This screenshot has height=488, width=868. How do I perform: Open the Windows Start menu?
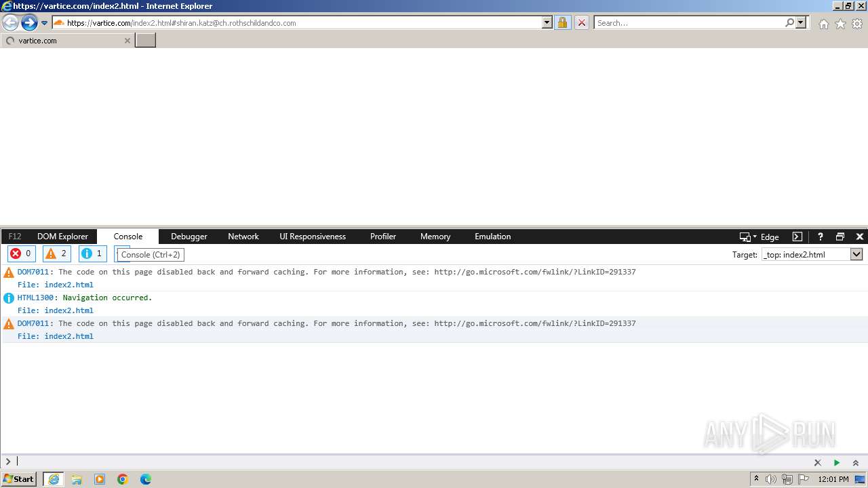click(19, 479)
